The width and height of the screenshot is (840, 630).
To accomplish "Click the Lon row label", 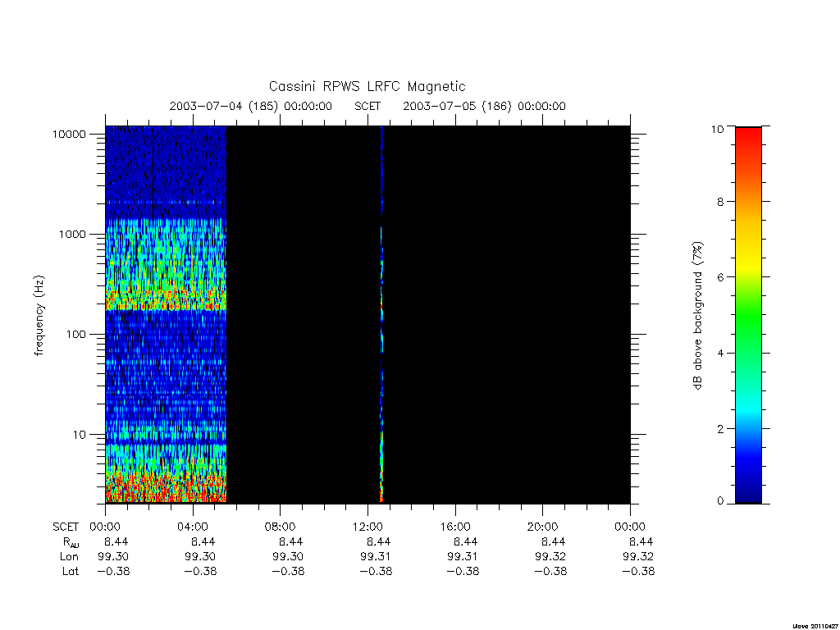I will [x=69, y=557].
